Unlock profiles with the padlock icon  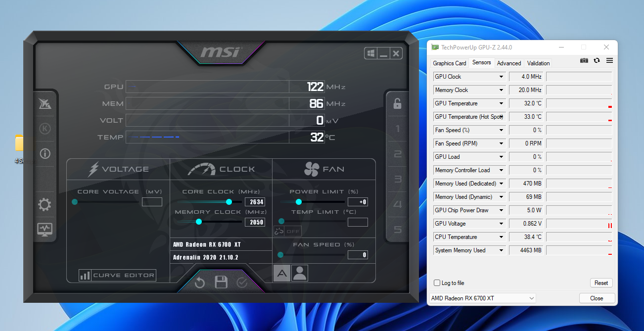(397, 103)
